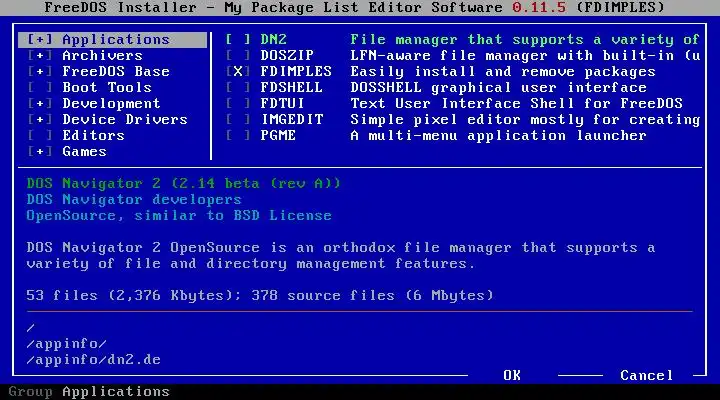Click 'Text User Interface Shell for FreeDOS' description
This screenshot has height=400, width=720.
click(517, 104)
